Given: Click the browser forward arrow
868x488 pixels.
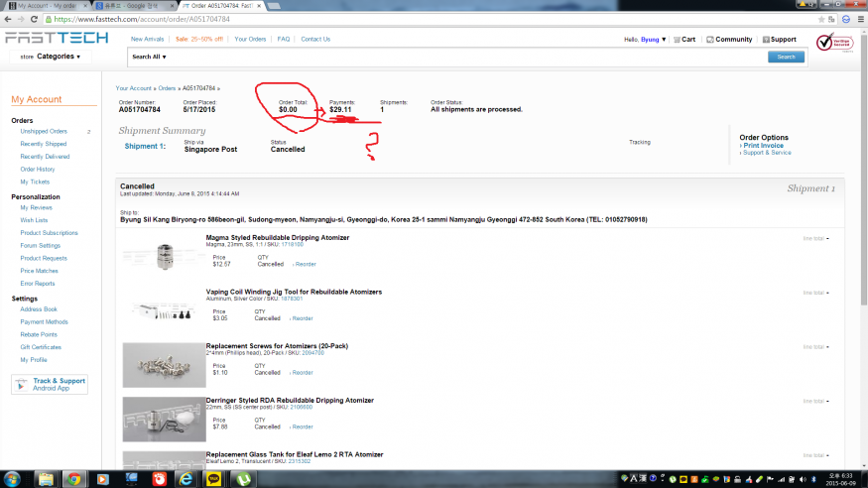Looking at the screenshot, I should tap(21, 19).
